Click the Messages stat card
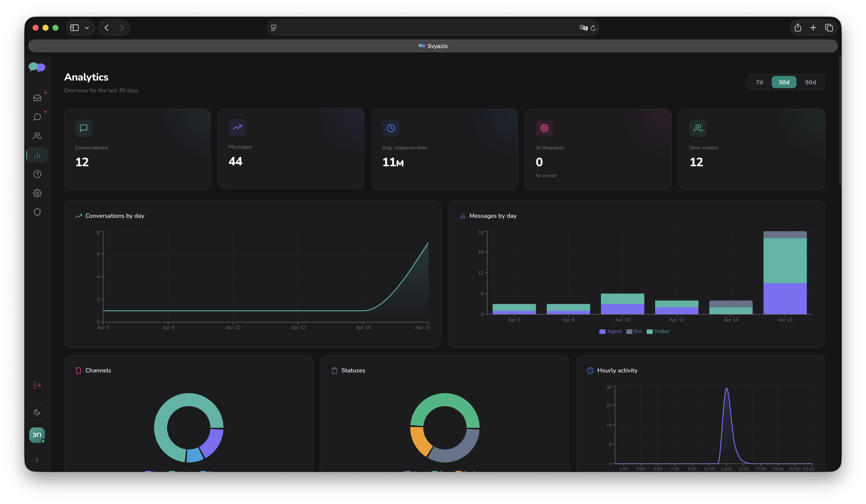This screenshot has width=866, height=504. click(x=291, y=149)
